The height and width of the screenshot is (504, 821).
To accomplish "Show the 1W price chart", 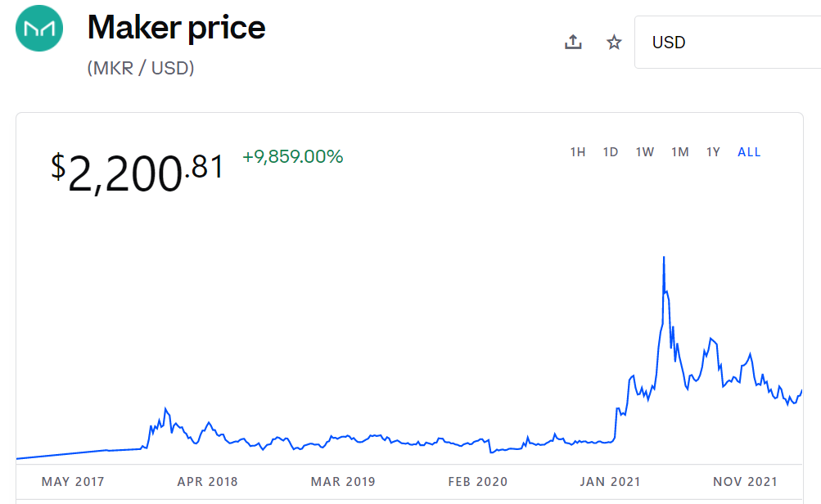I will click(645, 152).
